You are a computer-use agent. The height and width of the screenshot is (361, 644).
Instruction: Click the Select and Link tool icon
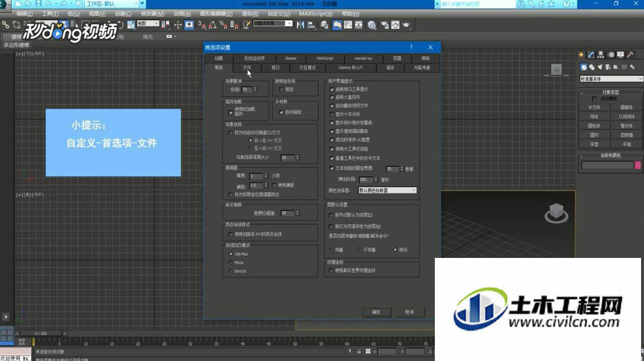6,25
